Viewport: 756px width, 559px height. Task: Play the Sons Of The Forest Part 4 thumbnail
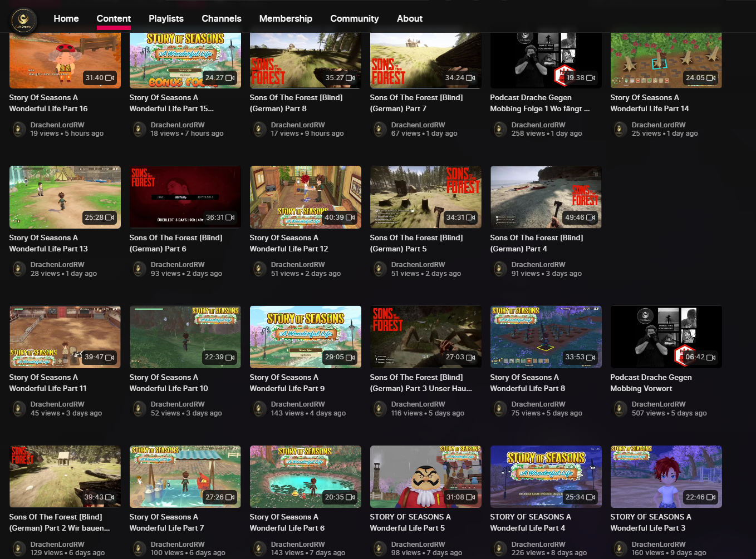pyautogui.click(x=546, y=197)
